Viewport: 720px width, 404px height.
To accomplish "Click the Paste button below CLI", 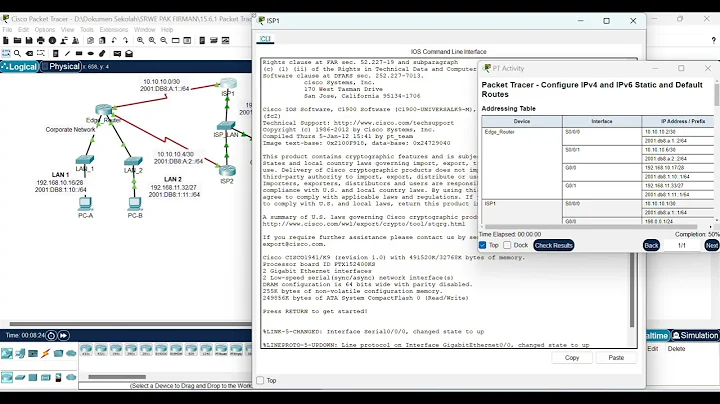I will 616,358.
